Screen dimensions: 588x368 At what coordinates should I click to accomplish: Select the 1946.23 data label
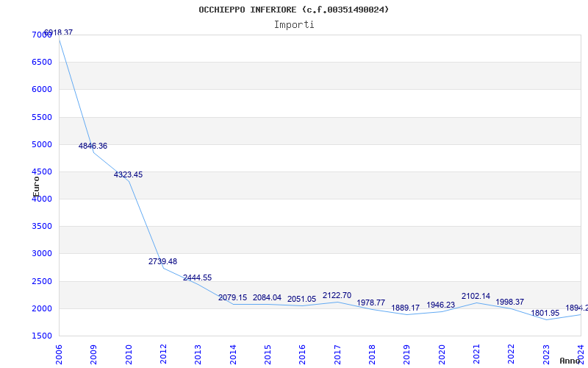pyautogui.click(x=440, y=305)
